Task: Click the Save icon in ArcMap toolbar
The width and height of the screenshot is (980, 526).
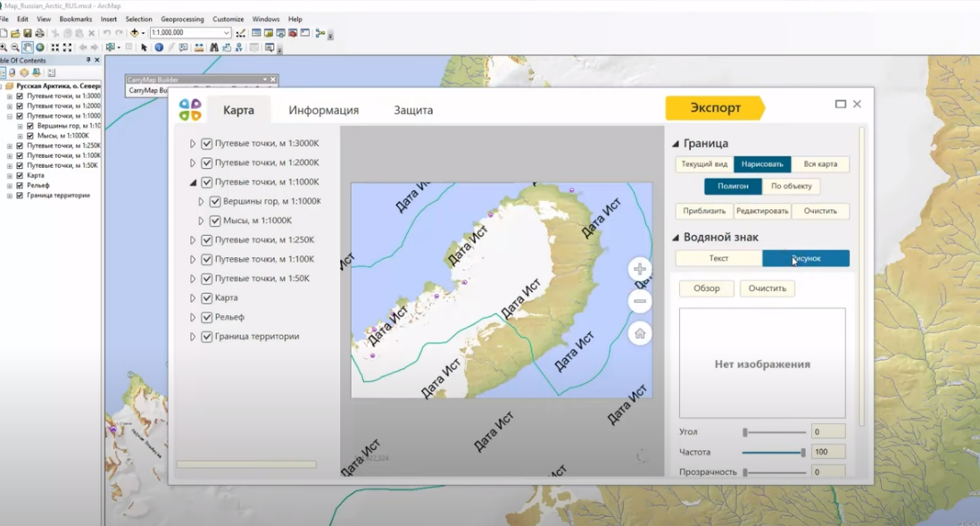Action: (x=28, y=33)
